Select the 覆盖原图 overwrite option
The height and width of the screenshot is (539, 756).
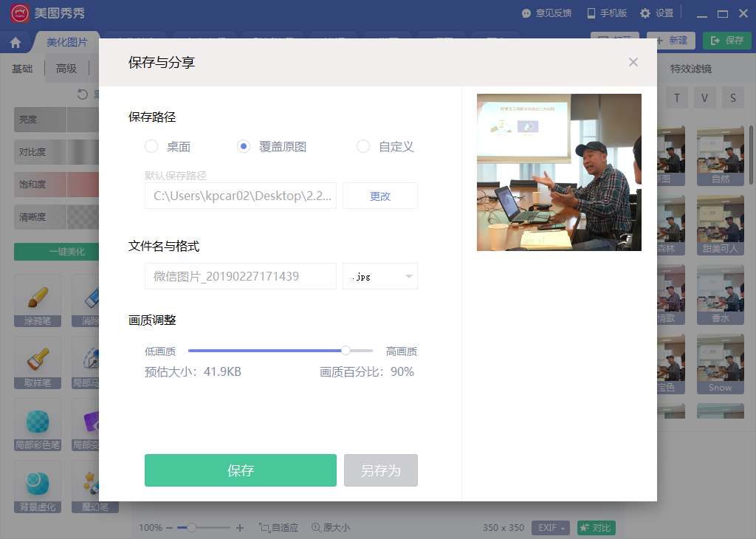(x=244, y=147)
